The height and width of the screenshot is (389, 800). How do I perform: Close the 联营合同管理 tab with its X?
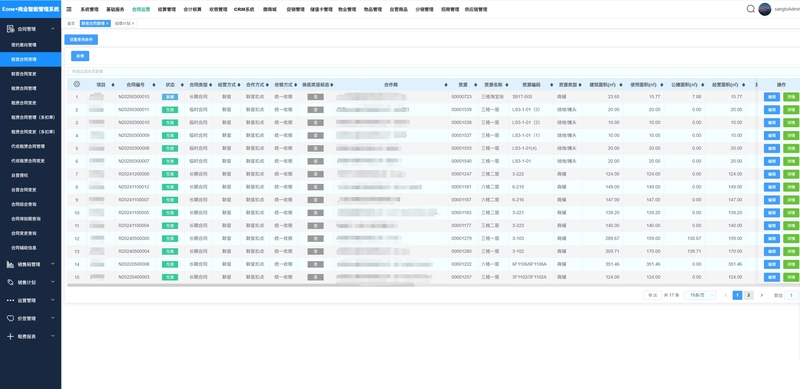107,23
